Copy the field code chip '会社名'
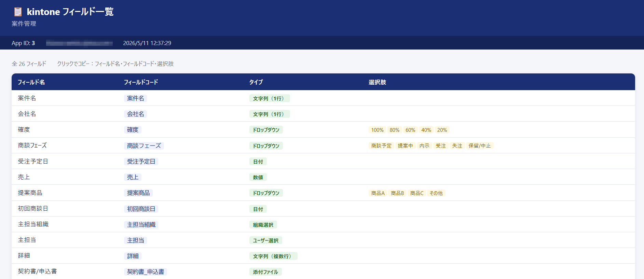The height and width of the screenshot is (279, 644). 136,114
